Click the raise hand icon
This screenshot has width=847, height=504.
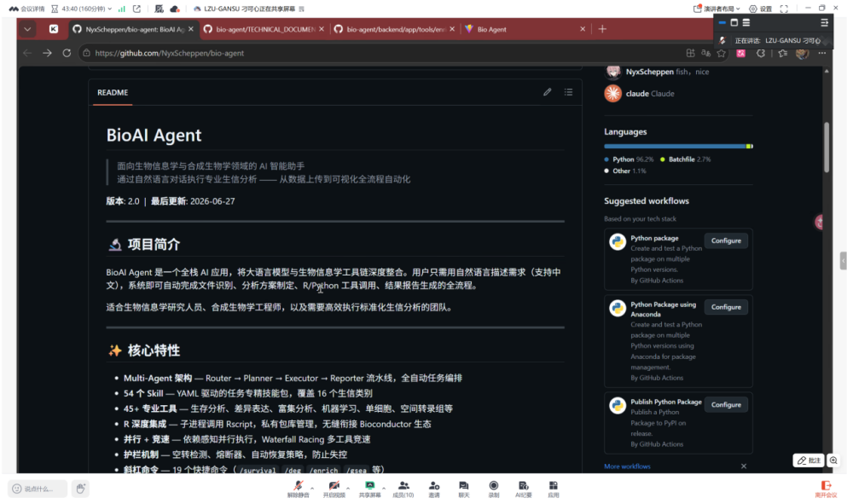[x=80, y=489]
